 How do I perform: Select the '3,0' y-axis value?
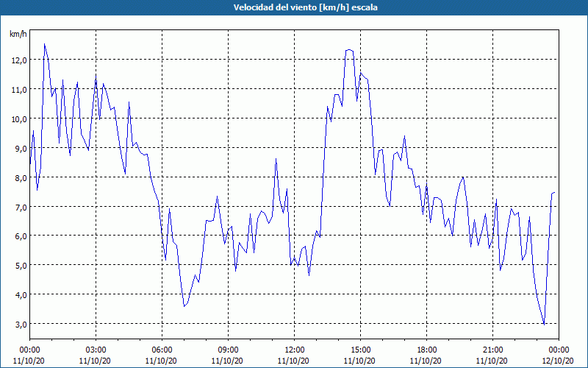click(x=21, y=324)
